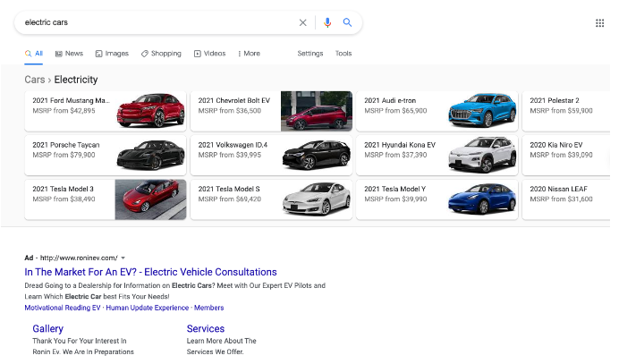This screenshot has width=619, height=364.
Task: Open search Tools
Action: click(x=343, y=54)
